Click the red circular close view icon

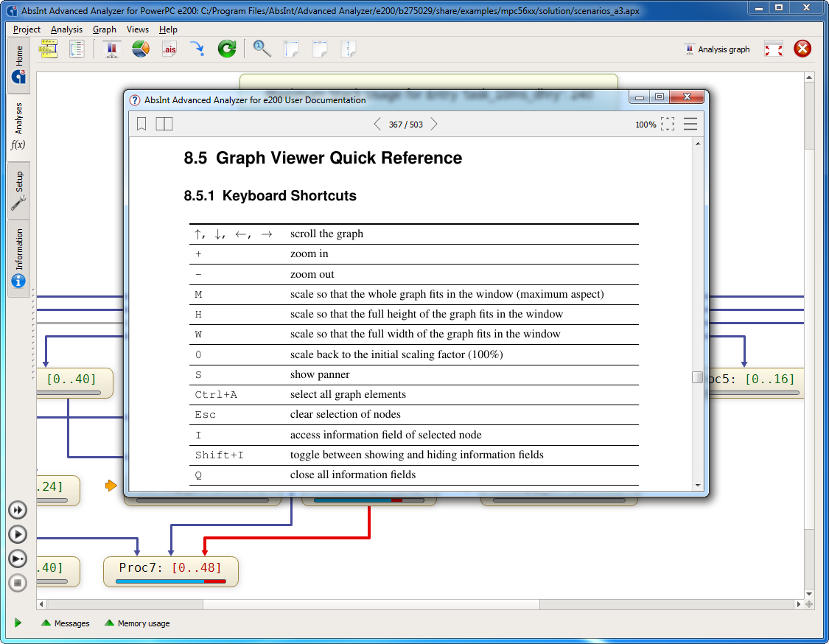tap(802, 49)
